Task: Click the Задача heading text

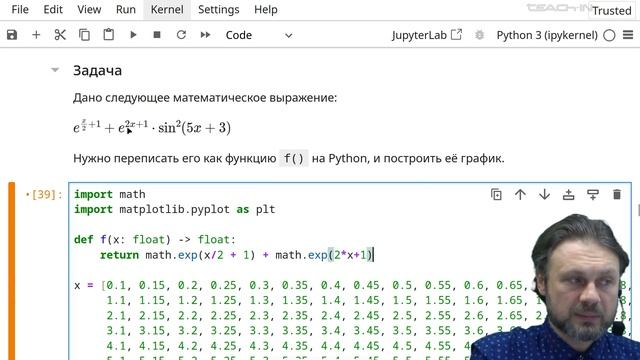Action: (x=97, y=71)
